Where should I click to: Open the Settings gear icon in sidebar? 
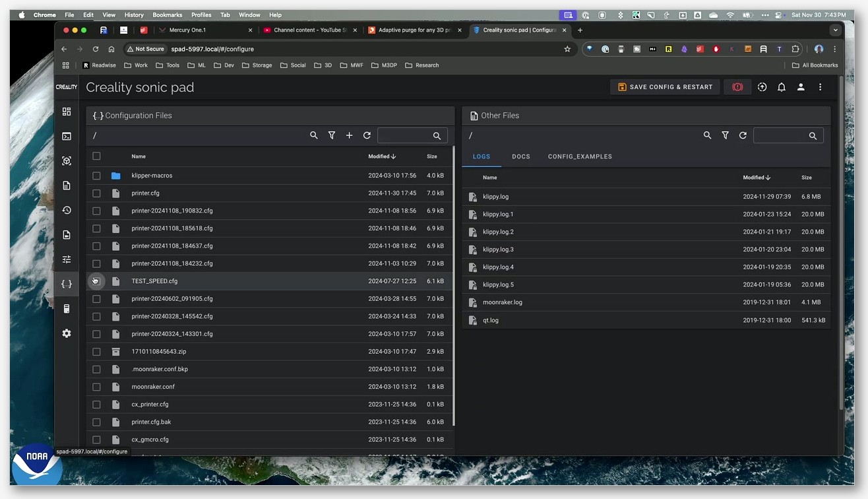click(x=67, y=333)
